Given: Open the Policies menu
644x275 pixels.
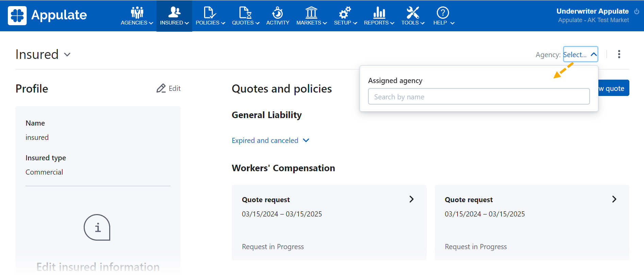Looking at the screenshot, I should coord(210,16).
